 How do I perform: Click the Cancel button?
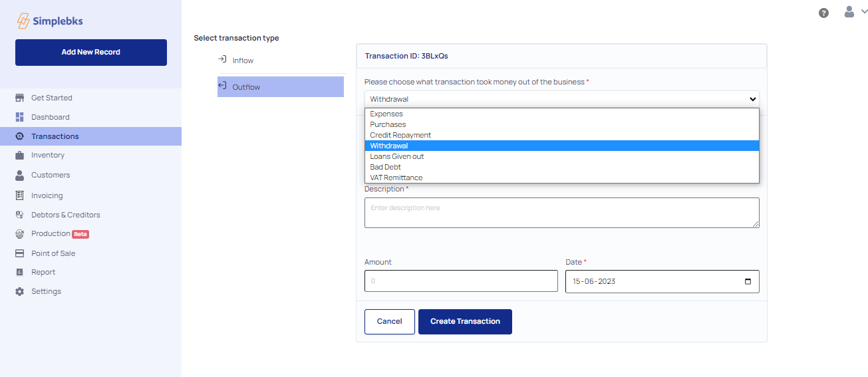tap(390, 321)
